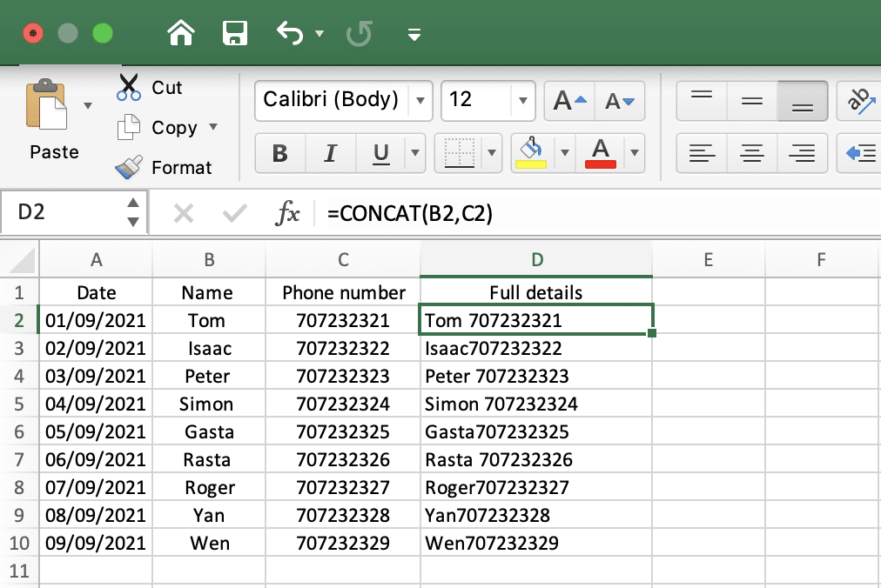Click the Home icon in title bar
Screen dimensions: 881x588
(181, 33)
